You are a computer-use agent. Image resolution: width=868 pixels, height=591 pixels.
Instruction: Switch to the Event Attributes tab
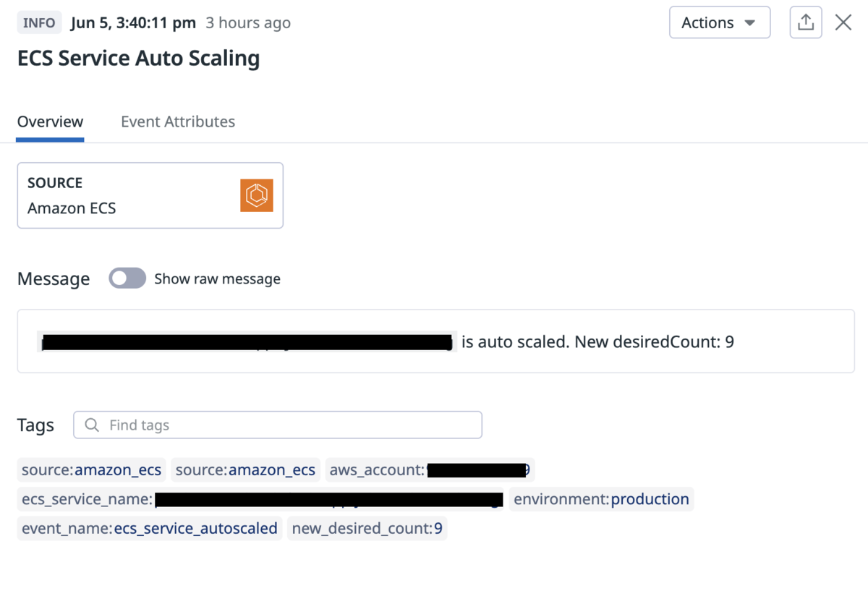coord(178,122)
